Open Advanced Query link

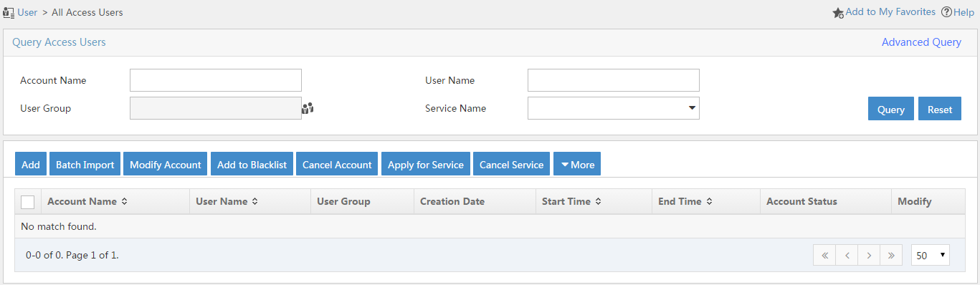coord(921,42)
